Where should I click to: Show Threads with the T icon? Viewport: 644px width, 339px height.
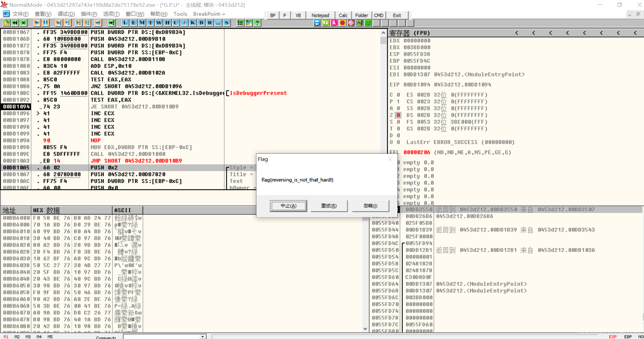coord(150,23)
